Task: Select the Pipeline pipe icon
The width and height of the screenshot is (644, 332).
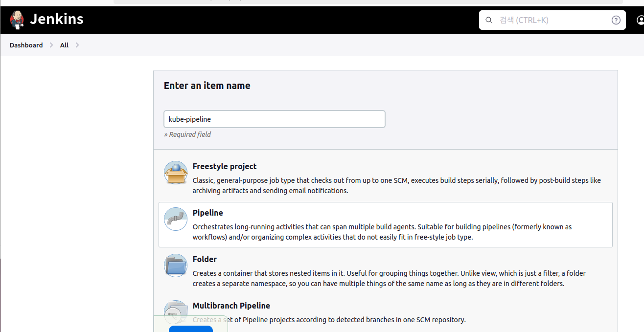Action: pos(176,219)
